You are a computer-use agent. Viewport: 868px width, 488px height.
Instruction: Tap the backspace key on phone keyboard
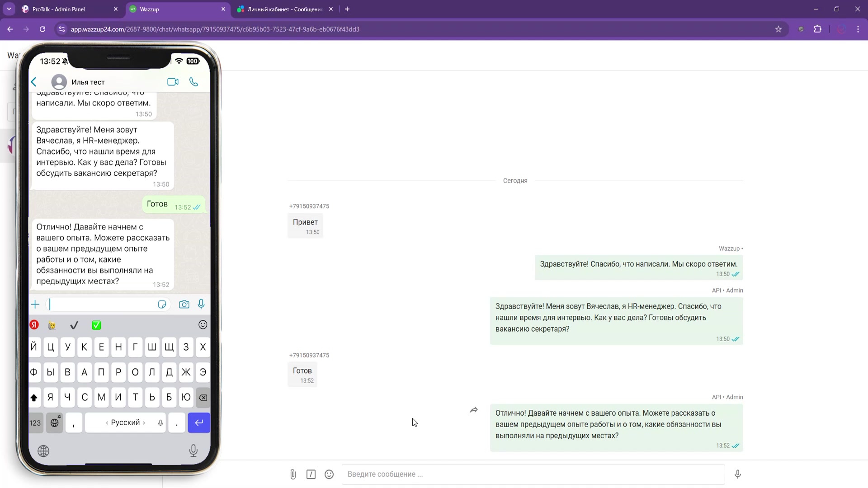[x=203, y=398]
